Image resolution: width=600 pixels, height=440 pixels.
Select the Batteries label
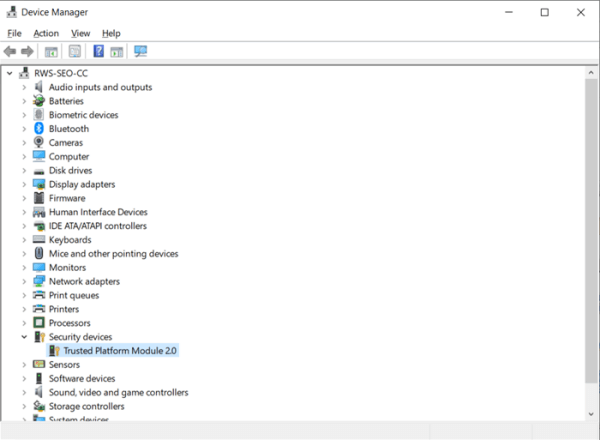tap(66, 101)
